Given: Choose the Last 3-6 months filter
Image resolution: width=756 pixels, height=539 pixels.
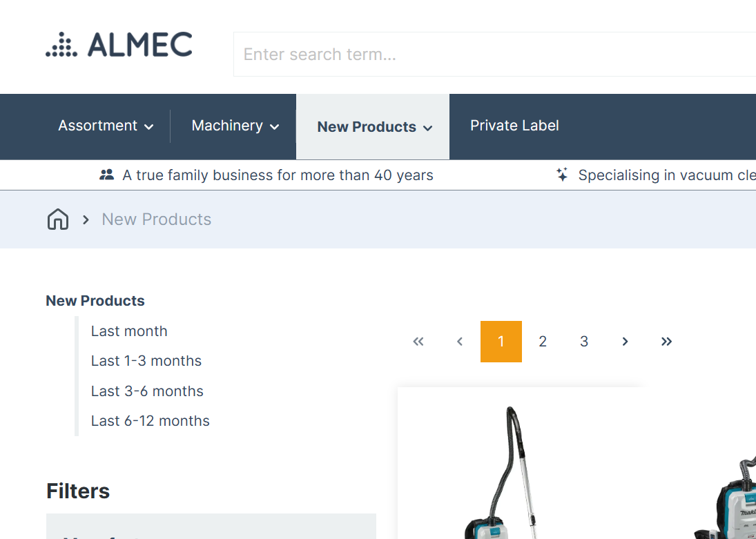Looking at the screenshot, I should pyautogui.click(x=147, y=391).
